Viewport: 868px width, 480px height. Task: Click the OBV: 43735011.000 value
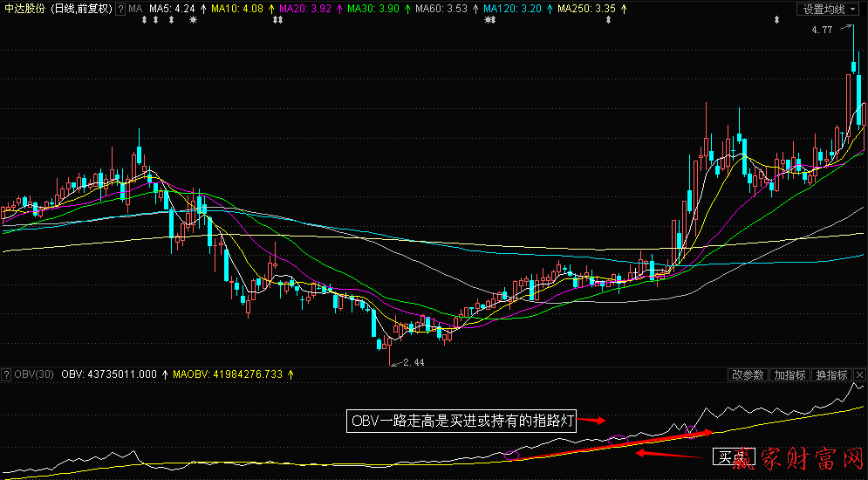[x=109, y=374]
